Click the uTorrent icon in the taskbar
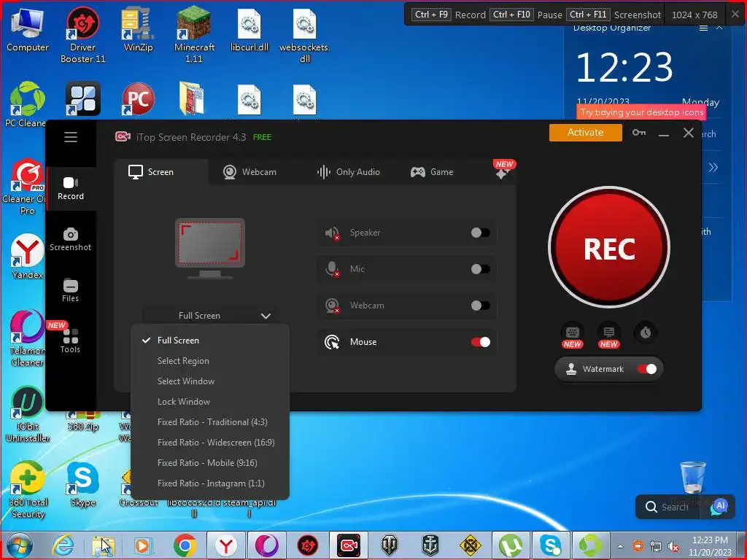The image size is (747, 560). (510, 545)
